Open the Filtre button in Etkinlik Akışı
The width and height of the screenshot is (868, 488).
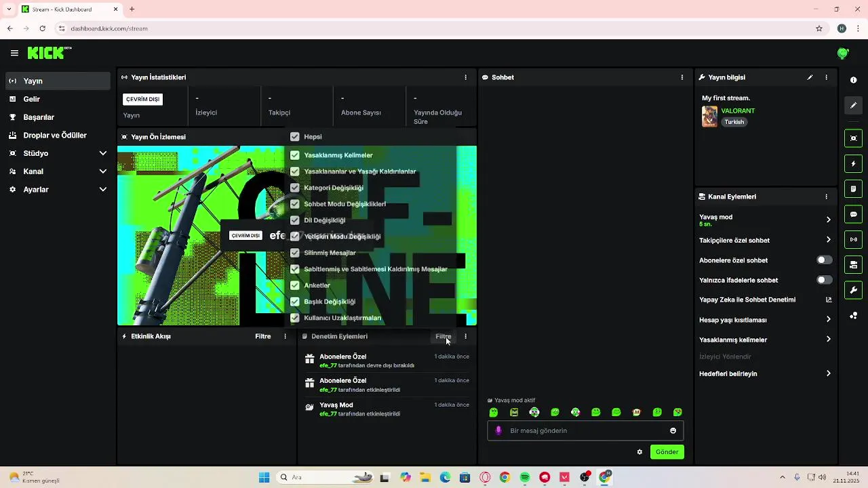point(263,336)
